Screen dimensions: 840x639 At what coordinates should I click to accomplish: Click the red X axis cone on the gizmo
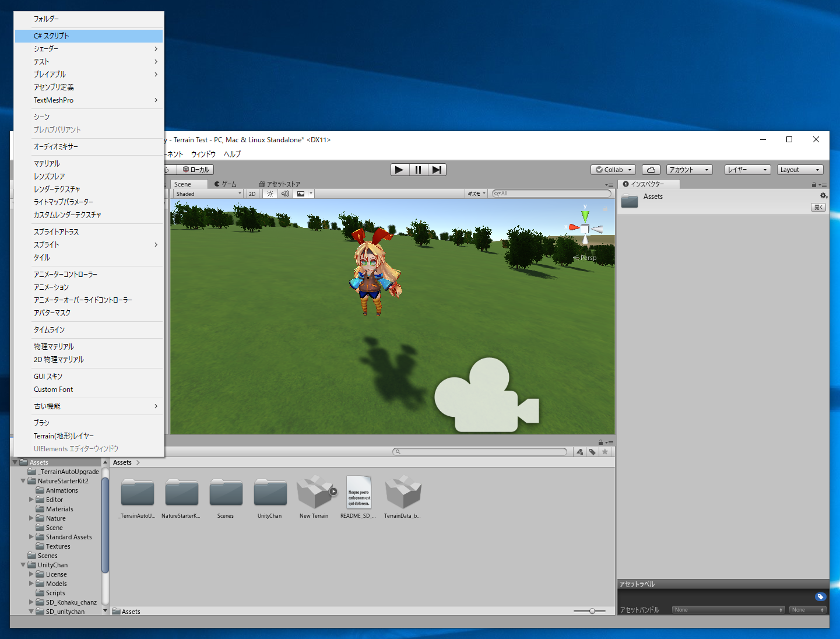coord(574,227)
